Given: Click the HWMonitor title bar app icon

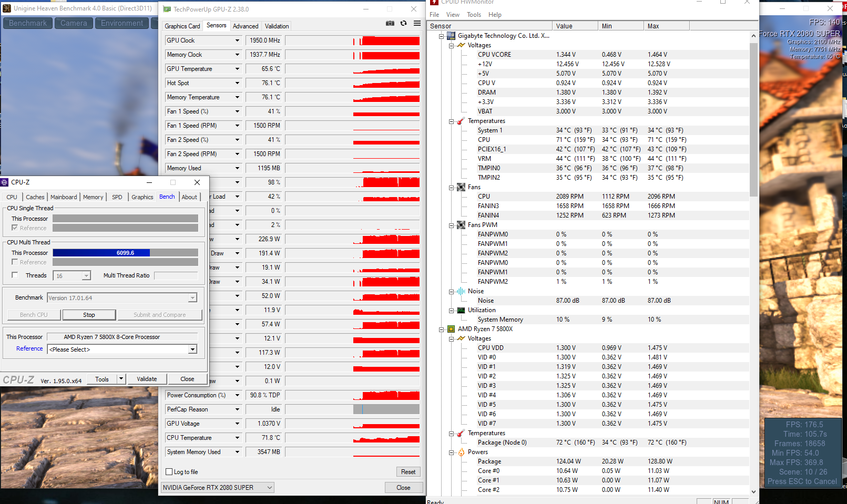Looking at the screenshot, I should (x=434, y=2).
